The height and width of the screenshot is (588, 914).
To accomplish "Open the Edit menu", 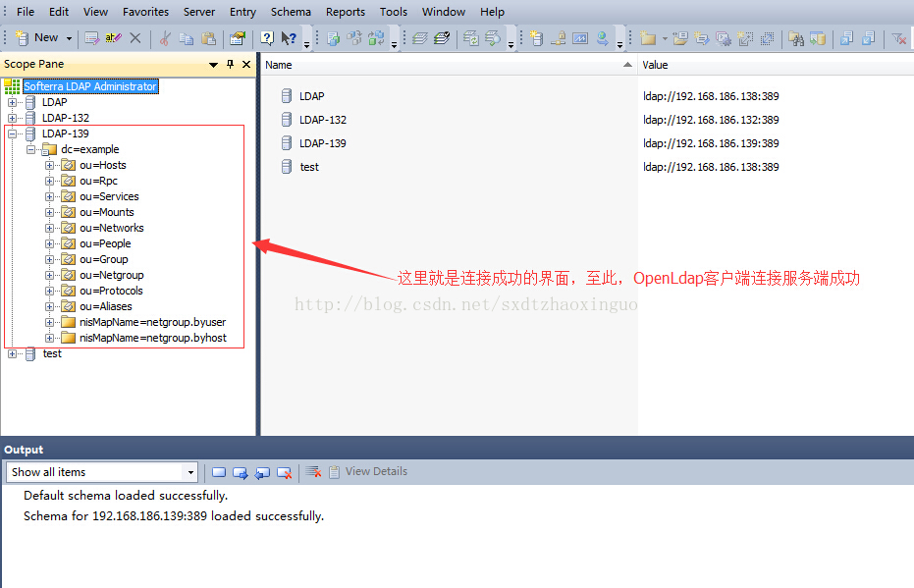I will [59, 12].
